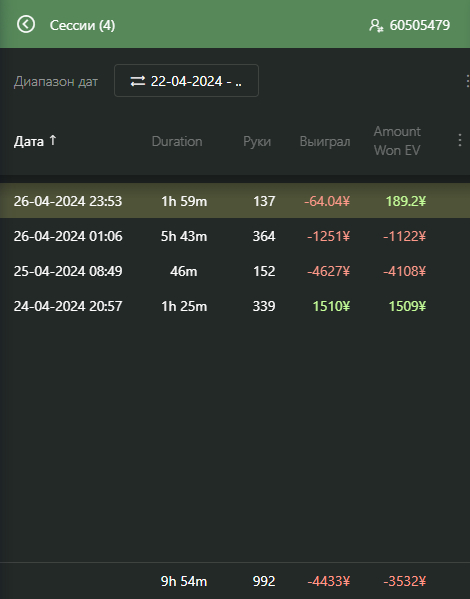Open the player account icon

(376, 25)
